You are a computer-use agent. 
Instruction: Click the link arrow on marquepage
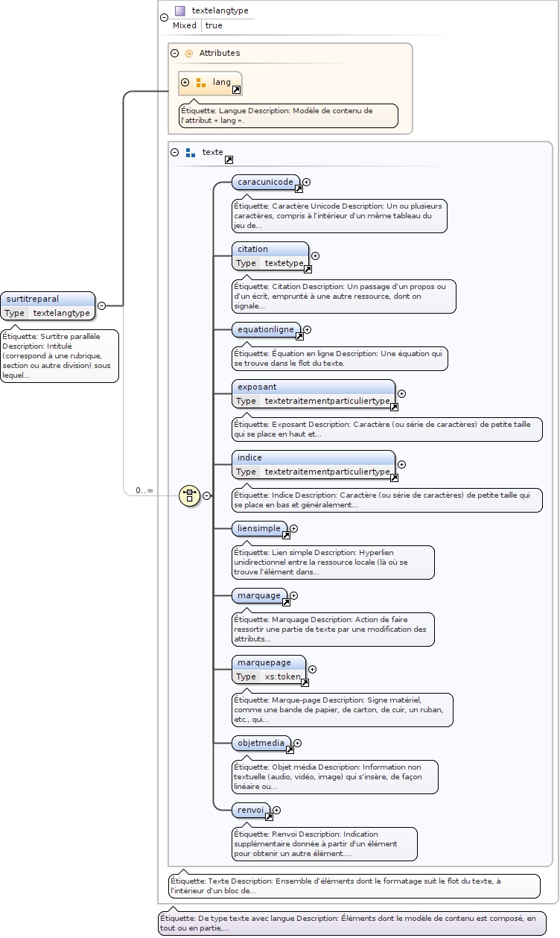[305, 682]
